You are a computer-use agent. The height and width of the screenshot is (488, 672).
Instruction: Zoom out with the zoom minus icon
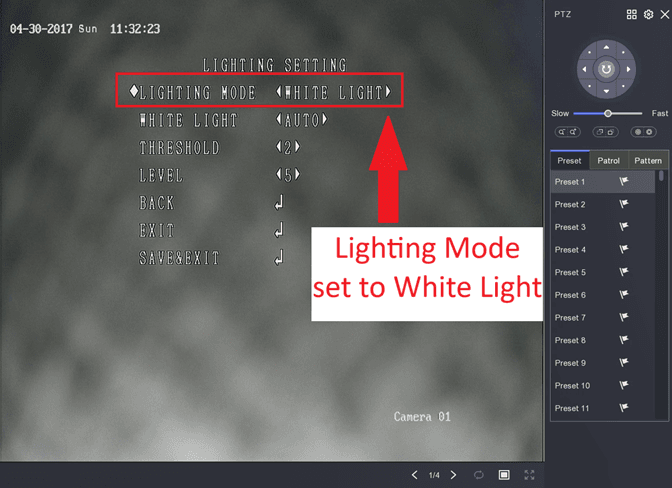click(x=562, y=132)
